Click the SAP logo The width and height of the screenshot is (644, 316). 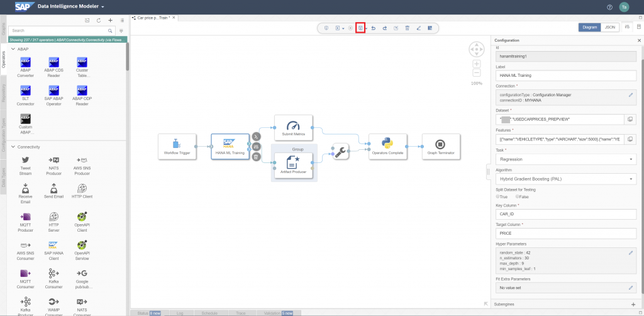coord(24,7)
